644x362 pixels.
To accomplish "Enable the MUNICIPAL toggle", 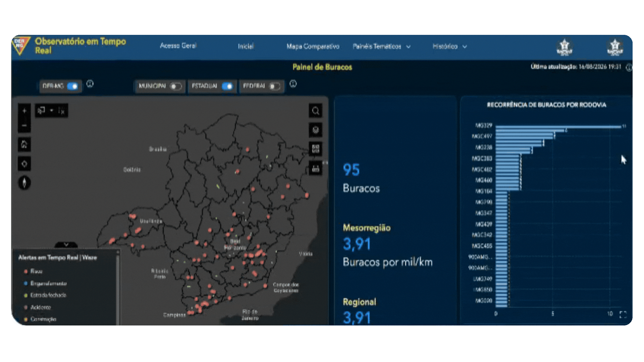I will coord(175,86).
